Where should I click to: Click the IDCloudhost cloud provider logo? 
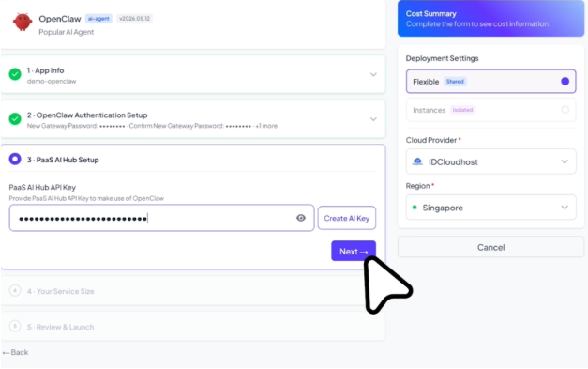click(x=417, y=161)
